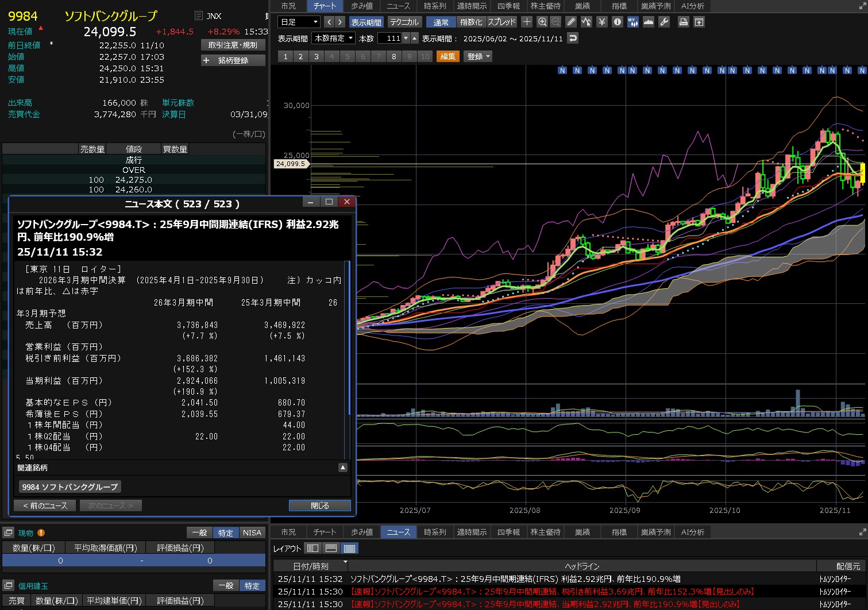Toggle 指数化 chart mode
The height and width of the screenshot is (610, 868).
(471, 22)
